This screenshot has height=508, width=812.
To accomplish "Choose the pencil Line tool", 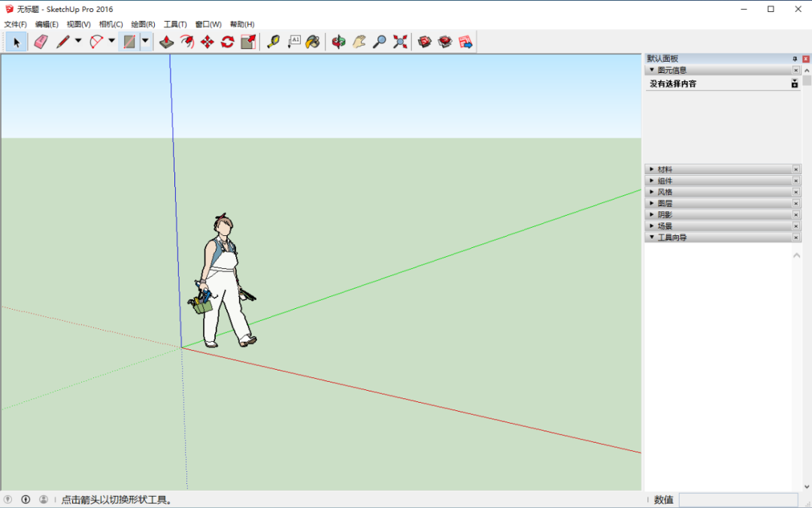I will (x=63, y=42).
